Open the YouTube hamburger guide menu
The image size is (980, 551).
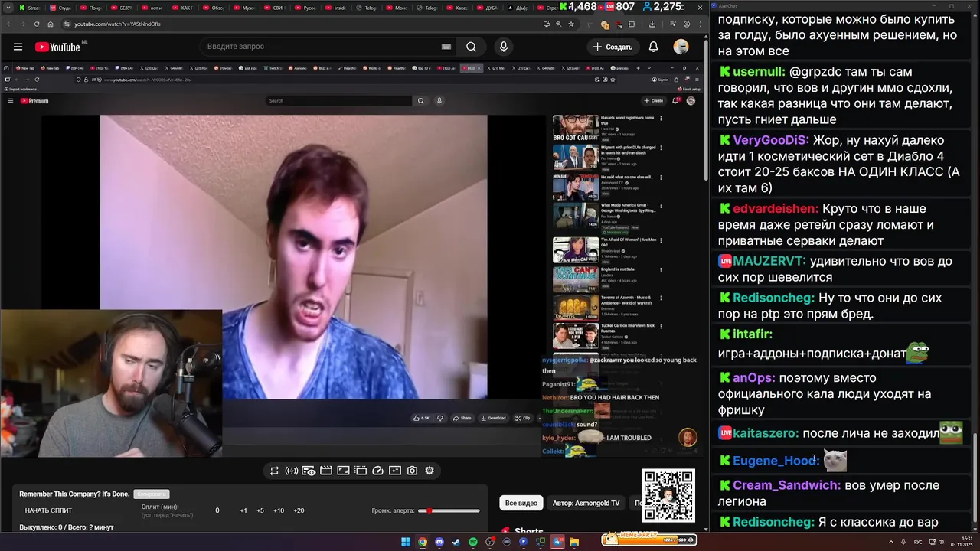point(17,47)
